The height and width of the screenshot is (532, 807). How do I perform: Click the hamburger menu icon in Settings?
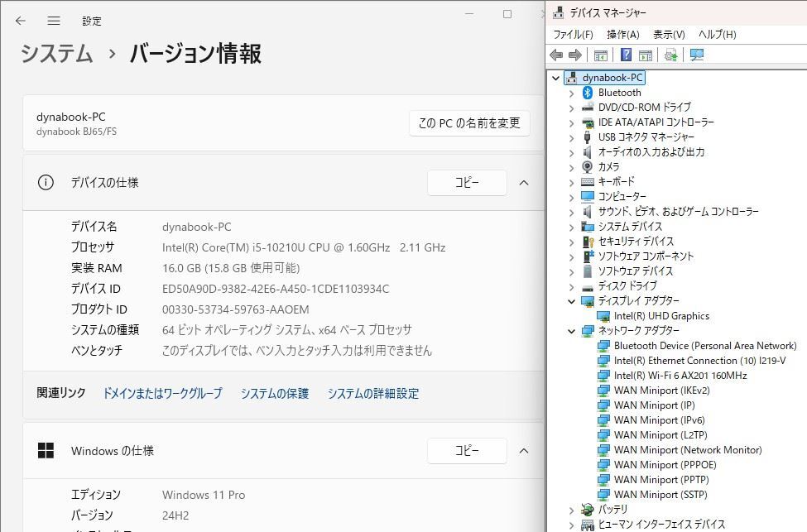tap(54, 21)
